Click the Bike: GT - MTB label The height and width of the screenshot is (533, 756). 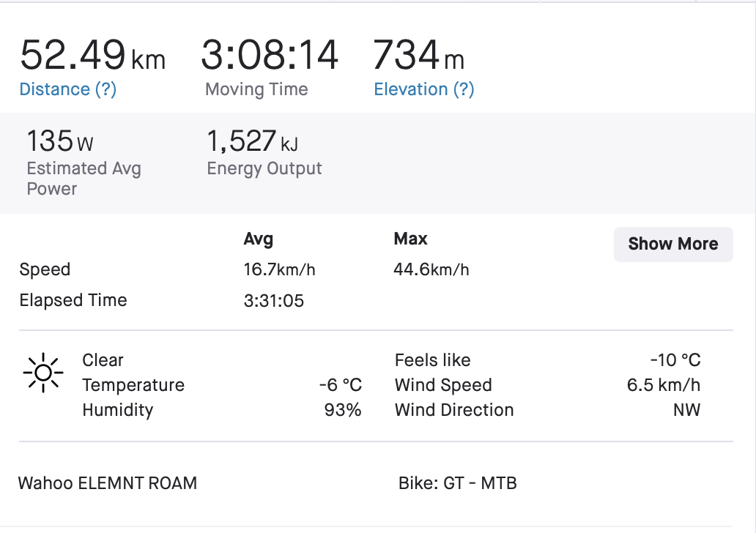[x=458, y=483]
